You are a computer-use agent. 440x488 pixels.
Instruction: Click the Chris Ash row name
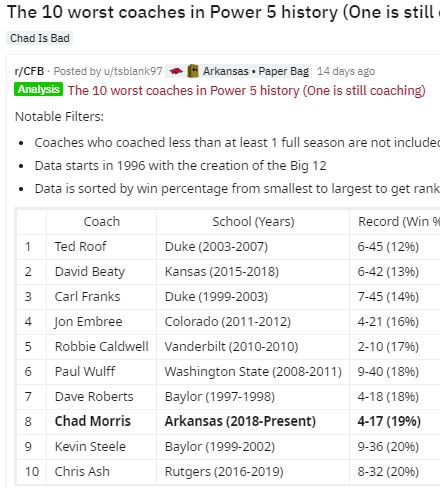(x=82, y=472)
